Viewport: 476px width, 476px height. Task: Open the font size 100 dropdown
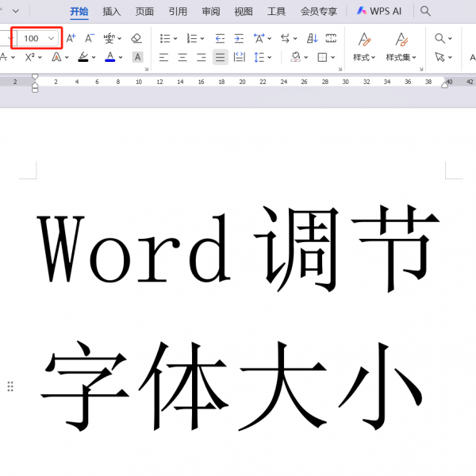coord(52,38)
